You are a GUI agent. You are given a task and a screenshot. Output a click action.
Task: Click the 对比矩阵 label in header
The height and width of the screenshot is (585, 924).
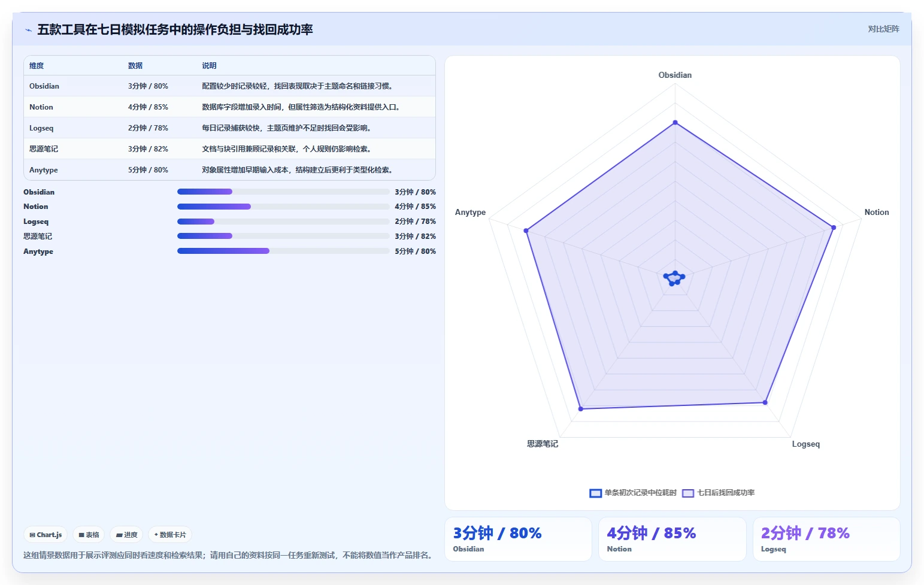pos(883,29)
